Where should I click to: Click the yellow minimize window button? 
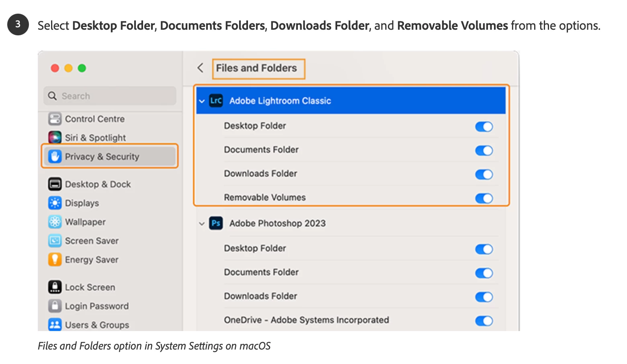(68, 68)
